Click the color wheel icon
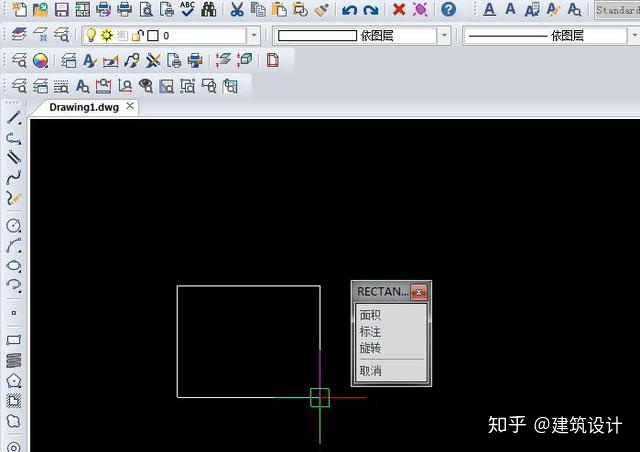The image size is (640, 452). [x=40, y=61]
